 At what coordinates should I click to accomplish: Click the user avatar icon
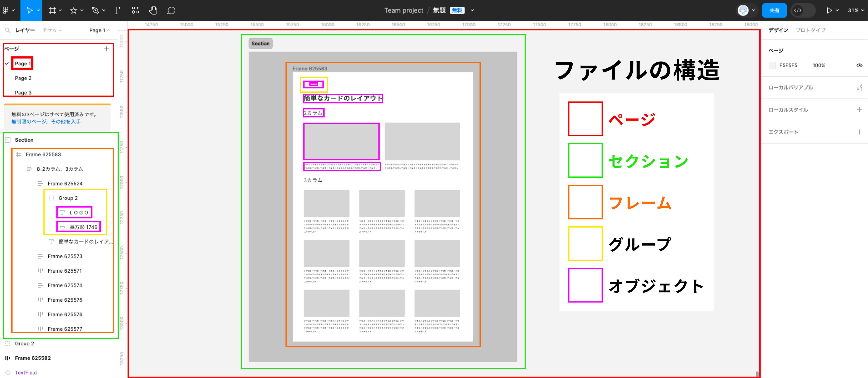pyautogui.click(x=743, y=10)
